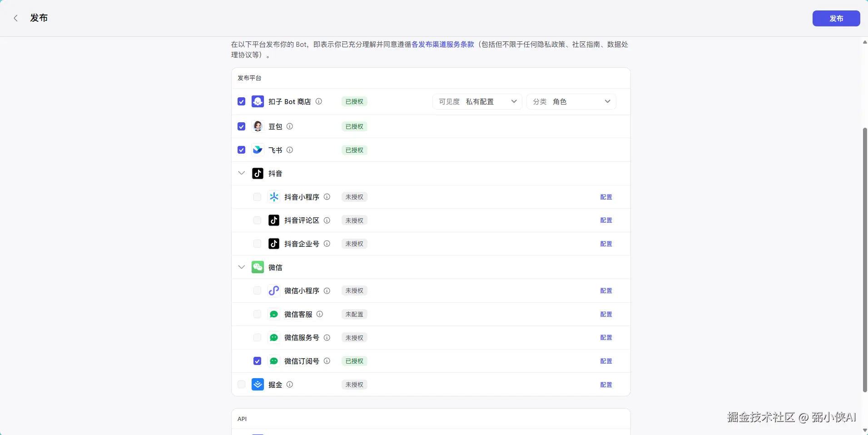Click the info icon beside 微信小程序
This screenshot has width=868, height=435.
[x=327, y=290]
